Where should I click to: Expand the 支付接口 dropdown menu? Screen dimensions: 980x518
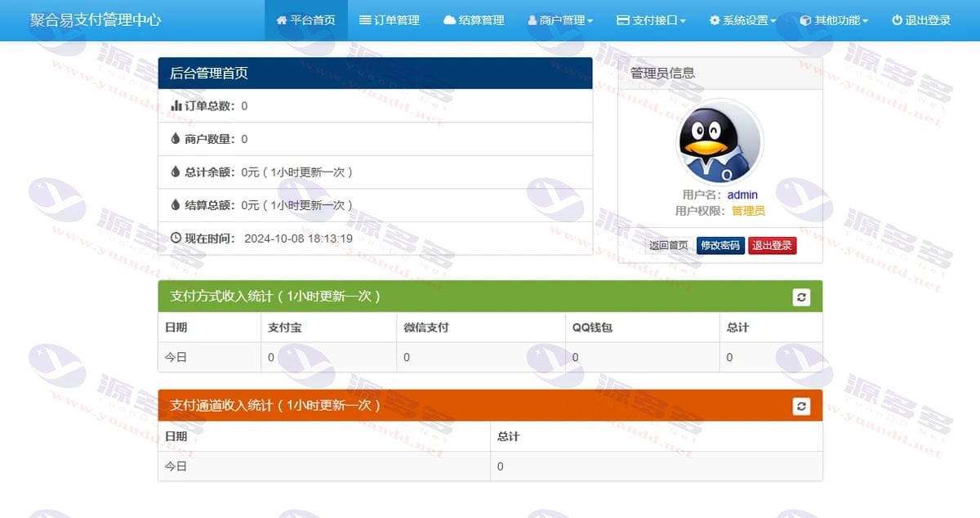coord(651,20)
